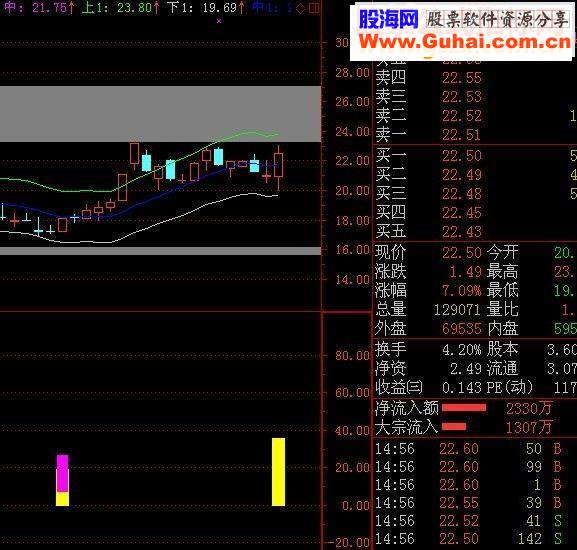Click the 卖三 ask row at 22.53
This screenshot has height=550, width=577.
pyautogui.click(x=475, y=97)
